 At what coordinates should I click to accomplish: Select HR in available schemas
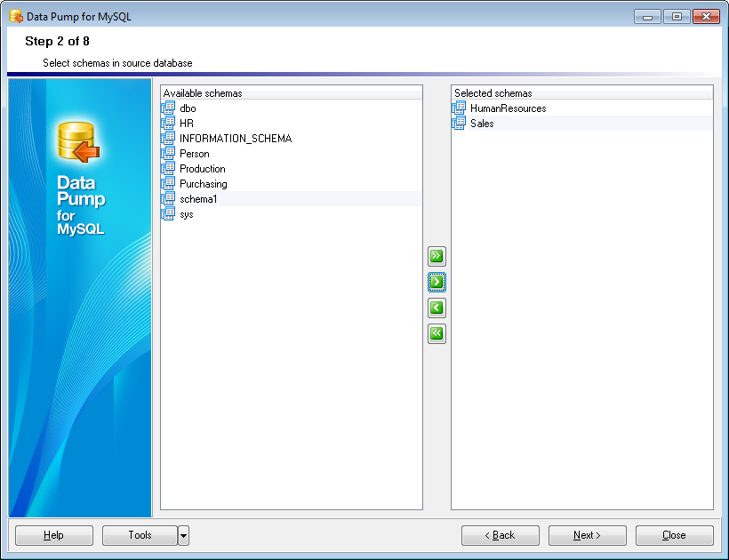[187, 124]
